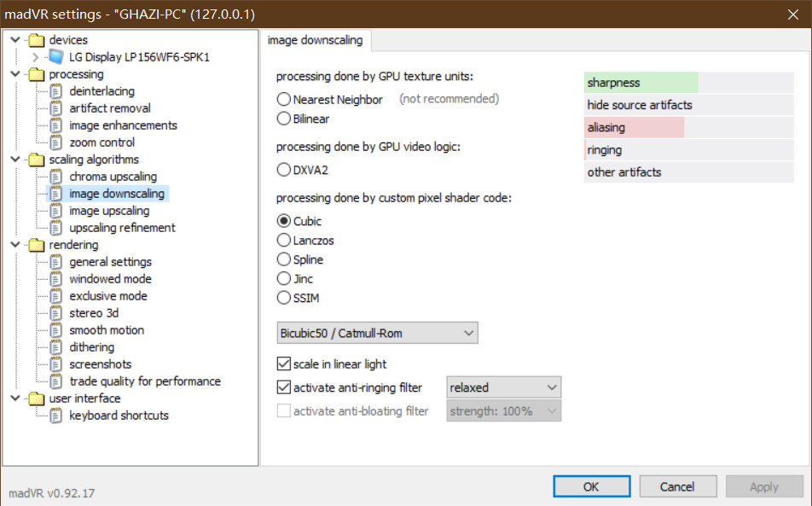Screen dimensions: 812x506
Task: Open image upscaling in the tree
Action: tap(109, 211)
